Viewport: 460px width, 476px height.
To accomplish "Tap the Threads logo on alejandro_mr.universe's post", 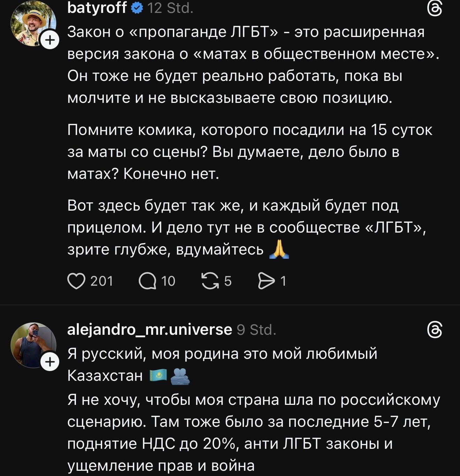I will coord(435,330).
